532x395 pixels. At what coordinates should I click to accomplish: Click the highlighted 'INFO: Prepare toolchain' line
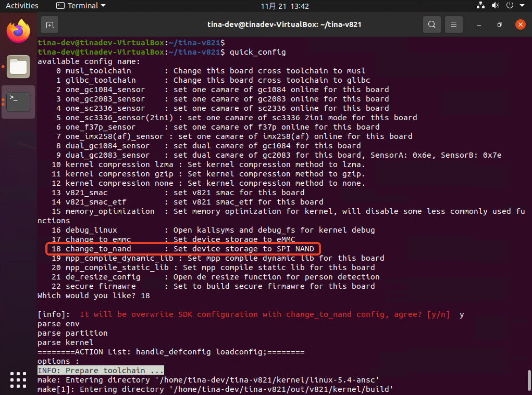point(101,371)
